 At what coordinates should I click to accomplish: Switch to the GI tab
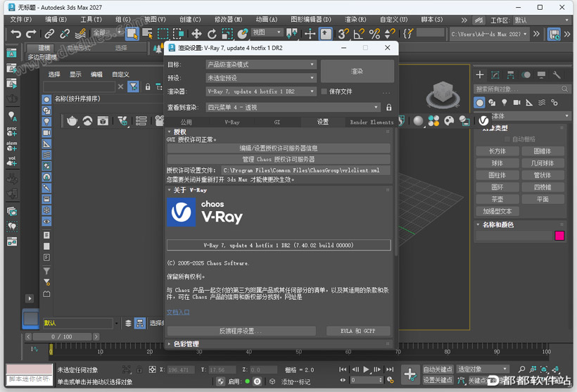[277, 122]
